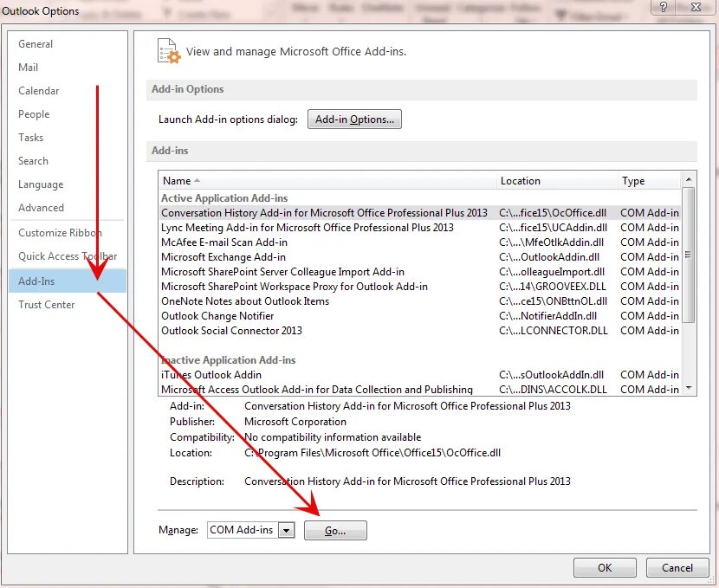719x588 pixels.
Task: Select McAfee E-mail Scan Add-in row
Action: [x=419, y=242]
